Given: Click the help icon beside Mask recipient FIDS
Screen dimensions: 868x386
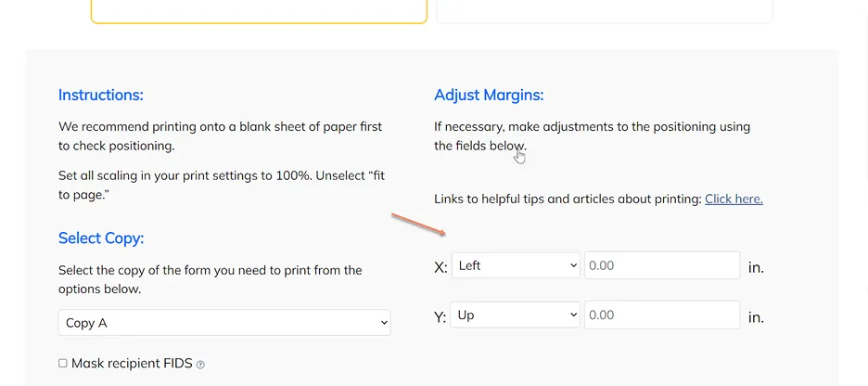Looking at the screenshot, I should (x=200, y=365).
